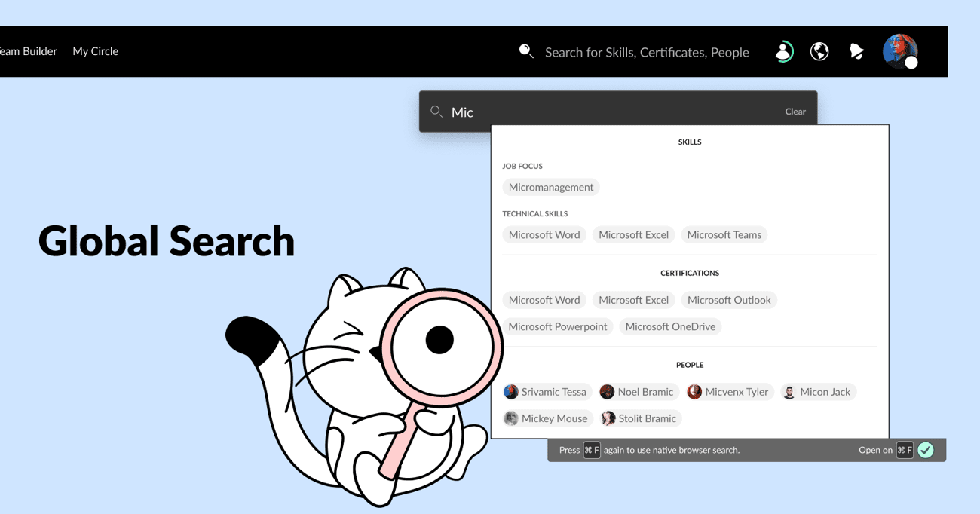
Task: Click the PEOPLE section heading
Action: [690, 365]
